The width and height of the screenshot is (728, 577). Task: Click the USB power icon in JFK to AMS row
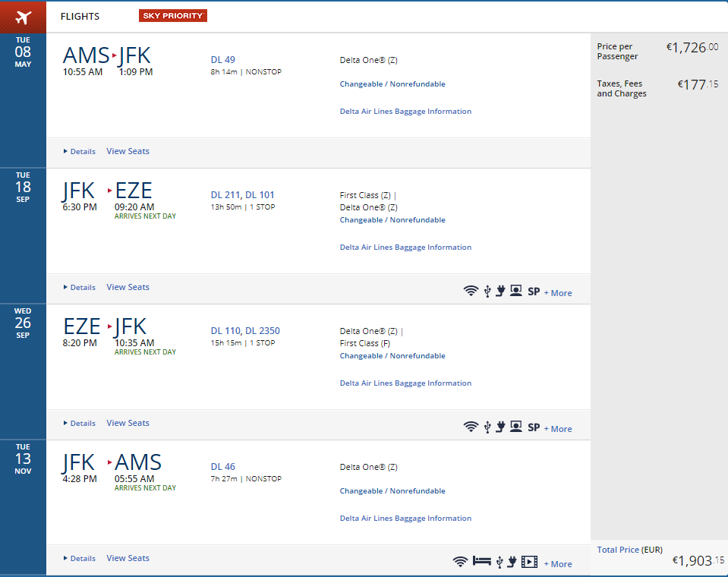tap(500, 562)
